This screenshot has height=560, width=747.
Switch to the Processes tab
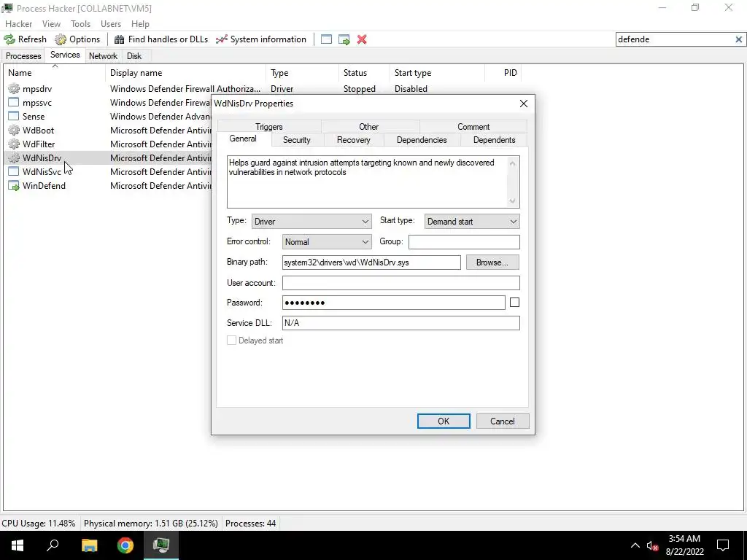point(23,56)
